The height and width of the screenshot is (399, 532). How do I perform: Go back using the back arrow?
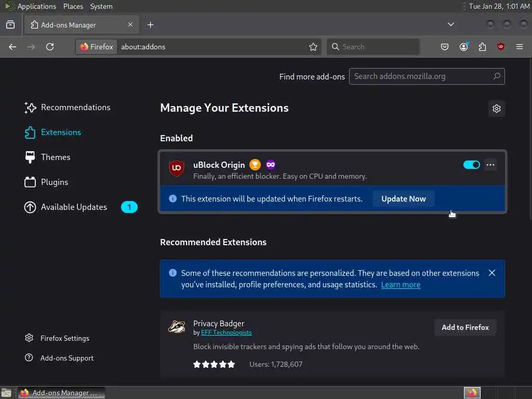[x=12, y=47]
